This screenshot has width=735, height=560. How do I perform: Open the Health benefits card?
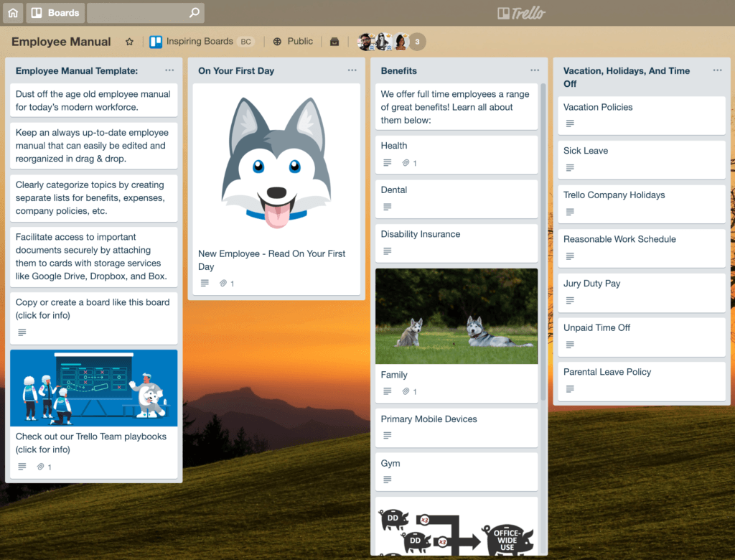(457, 155)
